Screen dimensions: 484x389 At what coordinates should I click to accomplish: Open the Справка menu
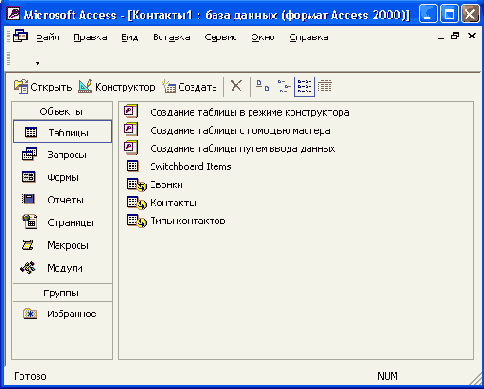click(309, 37)
